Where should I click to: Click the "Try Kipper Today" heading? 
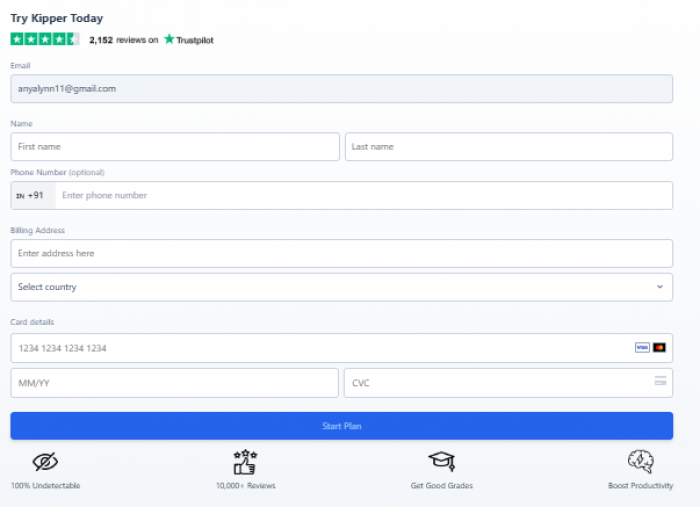pyautogui.click(x=57, y=18)
